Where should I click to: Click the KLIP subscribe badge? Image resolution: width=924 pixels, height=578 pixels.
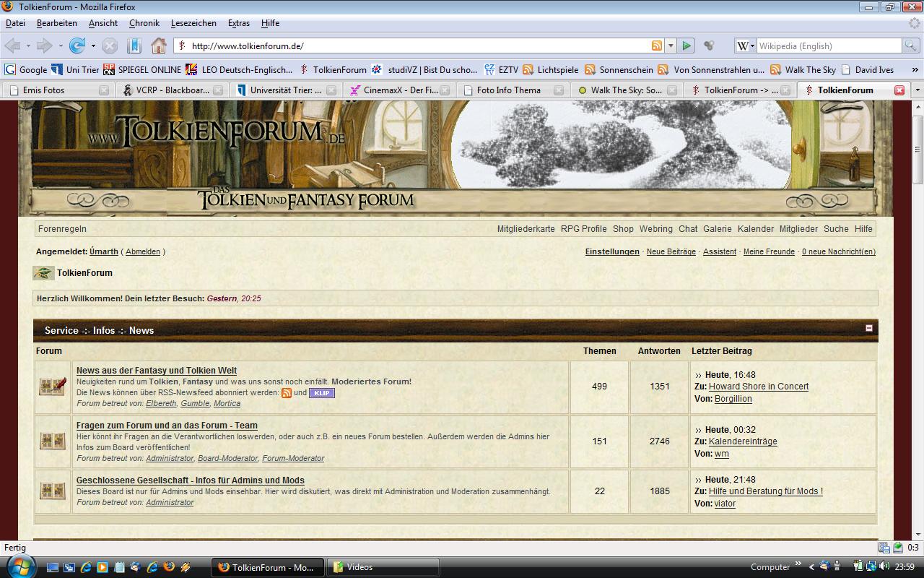click(x=322, y=393)
